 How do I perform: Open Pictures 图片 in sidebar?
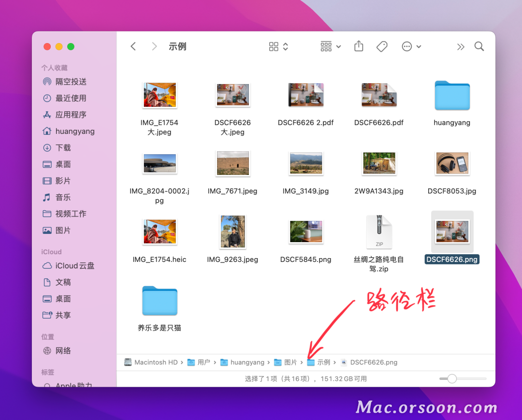pos(57,231)
